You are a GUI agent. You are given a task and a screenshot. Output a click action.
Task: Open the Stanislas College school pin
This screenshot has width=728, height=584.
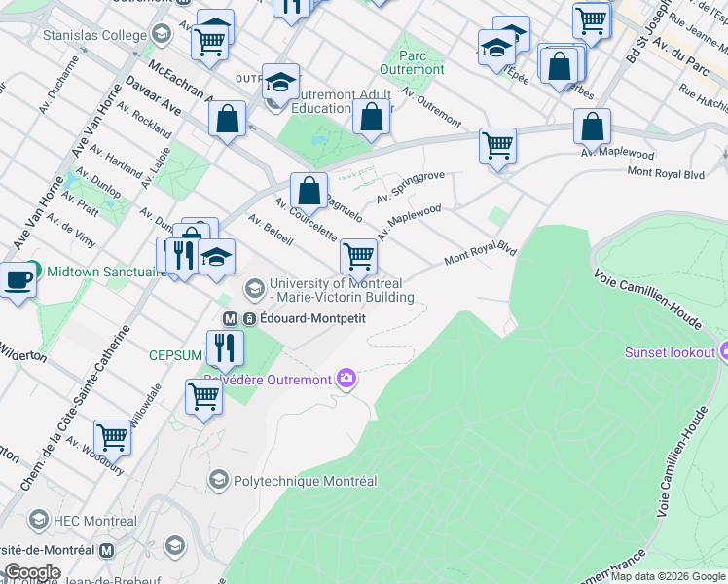tap(162, 34)
